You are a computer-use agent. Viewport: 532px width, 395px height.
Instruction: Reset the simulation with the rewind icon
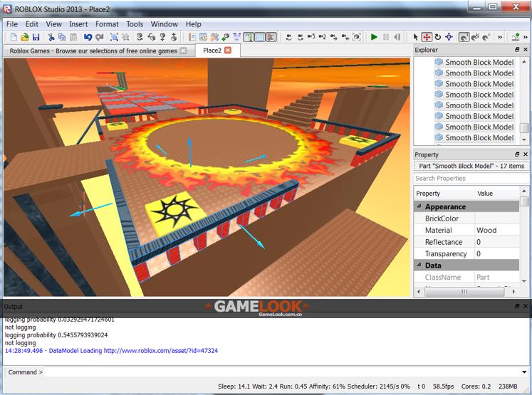(x=397, y=37)
